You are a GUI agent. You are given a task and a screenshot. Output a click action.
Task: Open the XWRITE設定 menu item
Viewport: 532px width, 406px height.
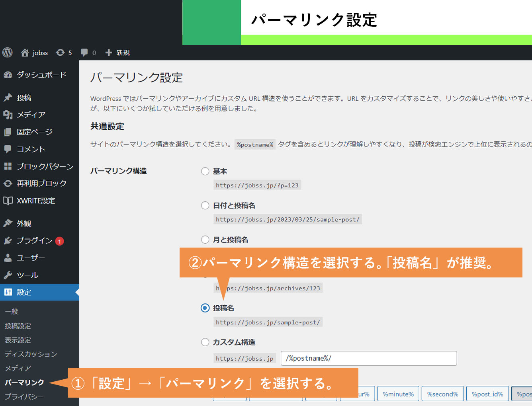(39, 201)
